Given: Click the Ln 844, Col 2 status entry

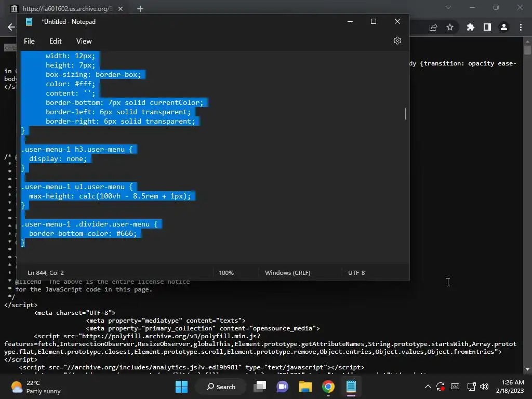Looking at the screenshot, I should pyautogui.click(x=46, y=273).
